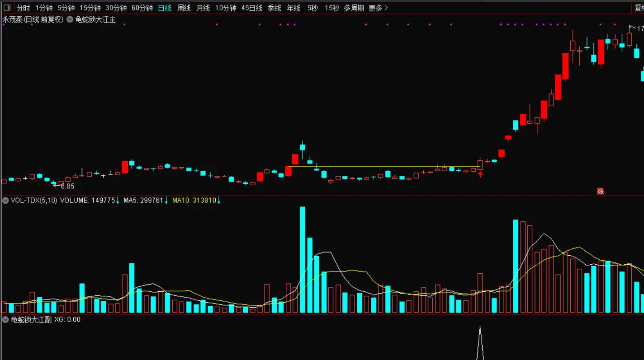Switch to the 分时 intraday tab

click(24, 8)
